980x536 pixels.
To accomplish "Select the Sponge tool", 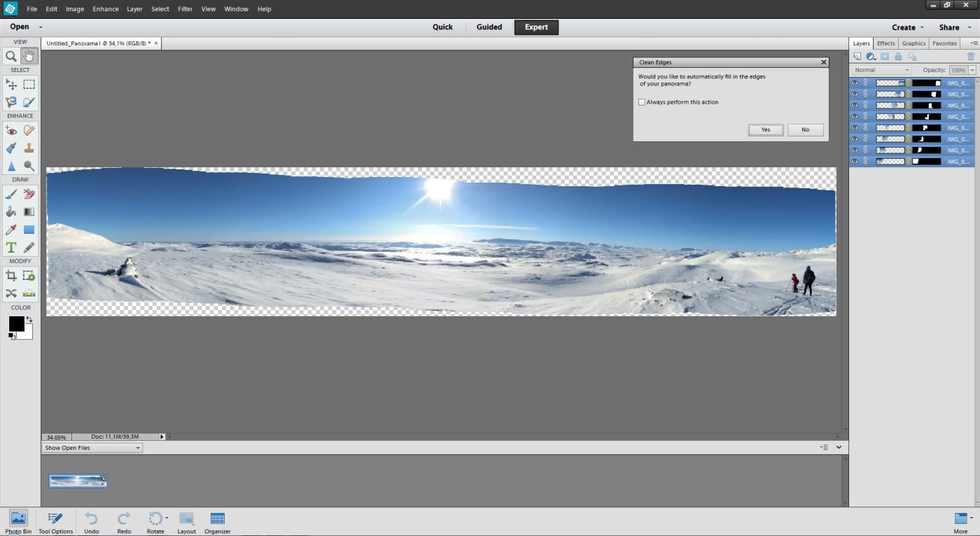I will (29, 166).
